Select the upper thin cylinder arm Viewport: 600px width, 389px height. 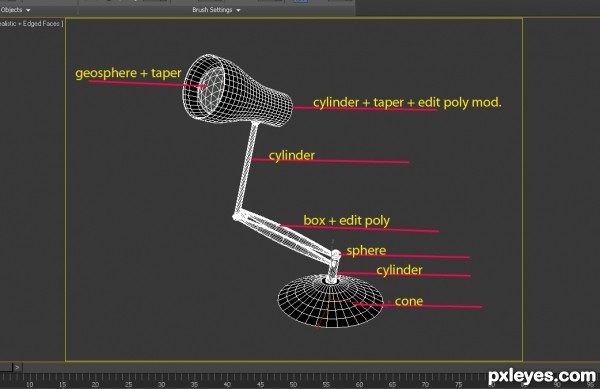[246, 168]
